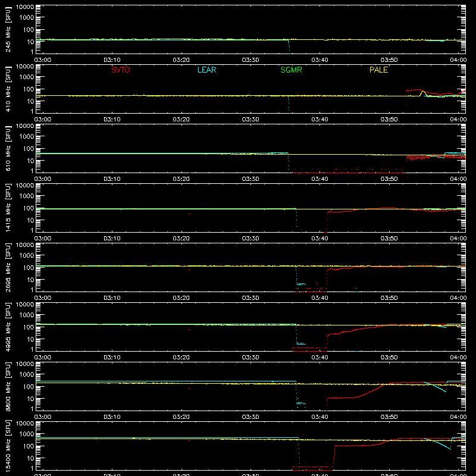
Task: Click the 10000 y-axis value of the 4995 MHz plot
Action: pos(25,305)
